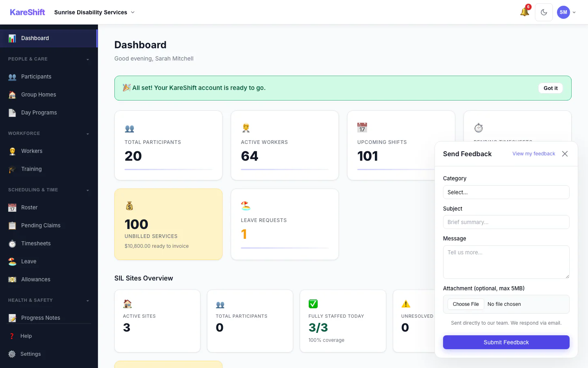Collapse the Workforce sidebar section
This screenshot has width=588, height=368.
pos(49,134)
